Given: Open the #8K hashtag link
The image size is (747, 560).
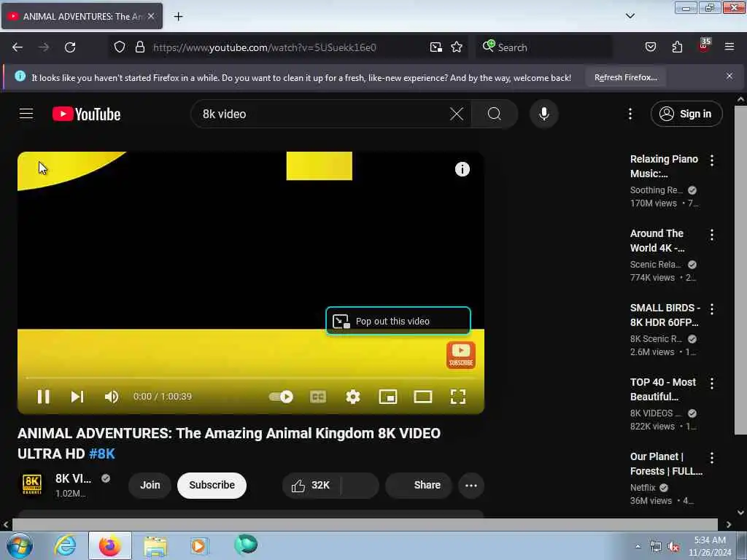Looking at the screenshot, I should pos(102,454).
